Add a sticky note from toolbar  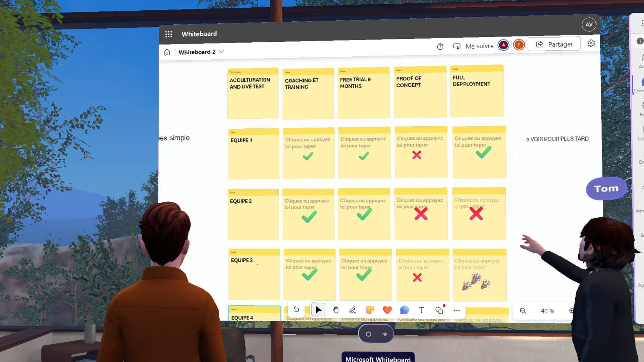(370, 310)
